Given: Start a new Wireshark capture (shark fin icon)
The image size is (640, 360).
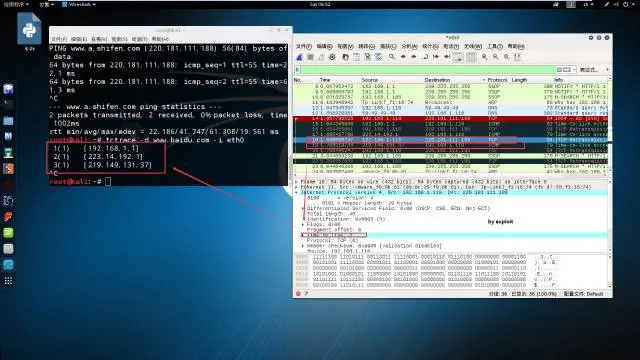Looking at the screenshot, I should pyautogui.click(x=300, y=57).
